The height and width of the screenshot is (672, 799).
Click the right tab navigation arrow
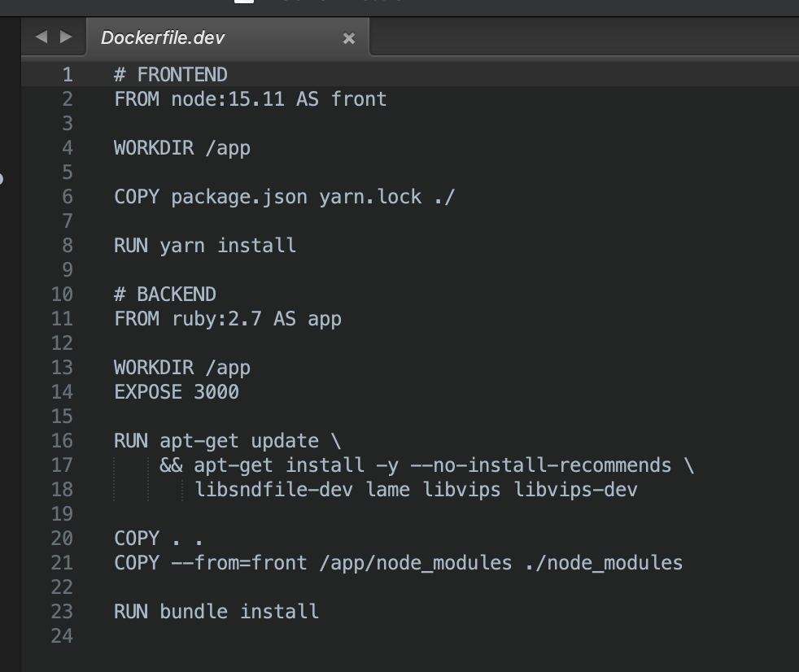pyautogui.click(x=66, y=37)
